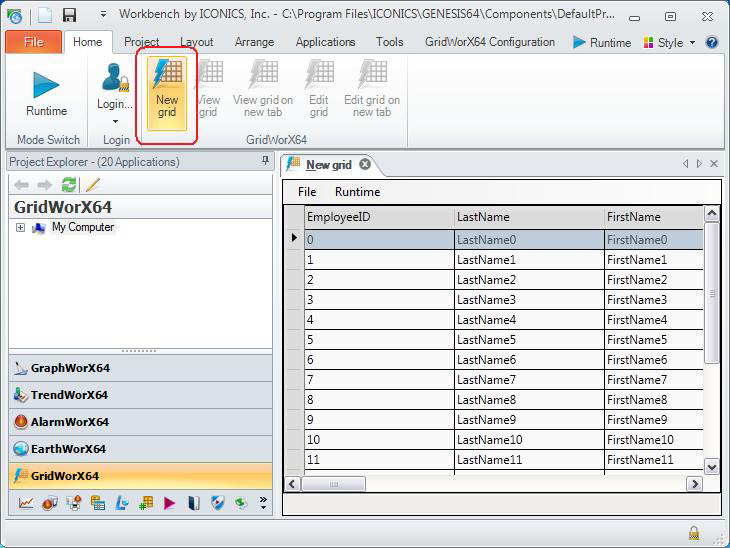Switch to the GridWorX64 Configuration ribbon tab
Viewport: 730px width, 548px height.
tap(490, 42)
